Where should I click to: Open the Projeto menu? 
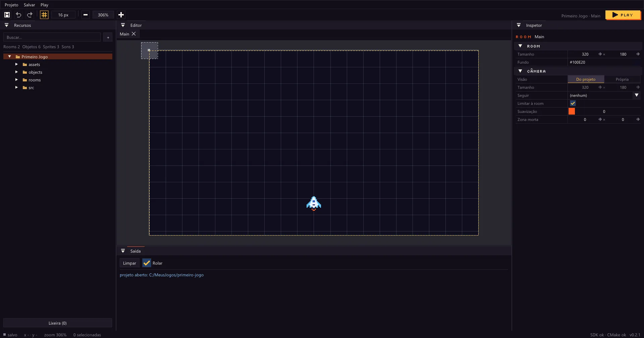(x=11, y=5)
